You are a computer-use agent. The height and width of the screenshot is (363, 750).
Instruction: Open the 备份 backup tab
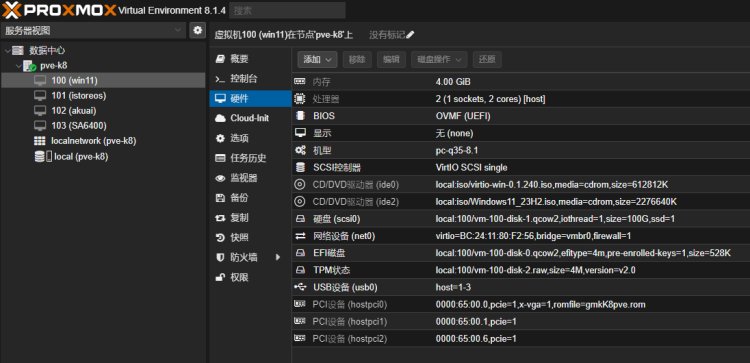point(251,198)
